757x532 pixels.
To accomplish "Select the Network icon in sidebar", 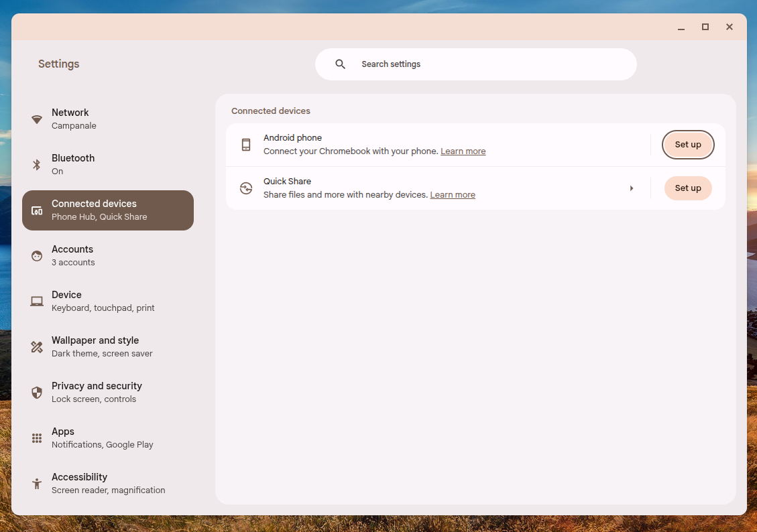I will (36, 119).
